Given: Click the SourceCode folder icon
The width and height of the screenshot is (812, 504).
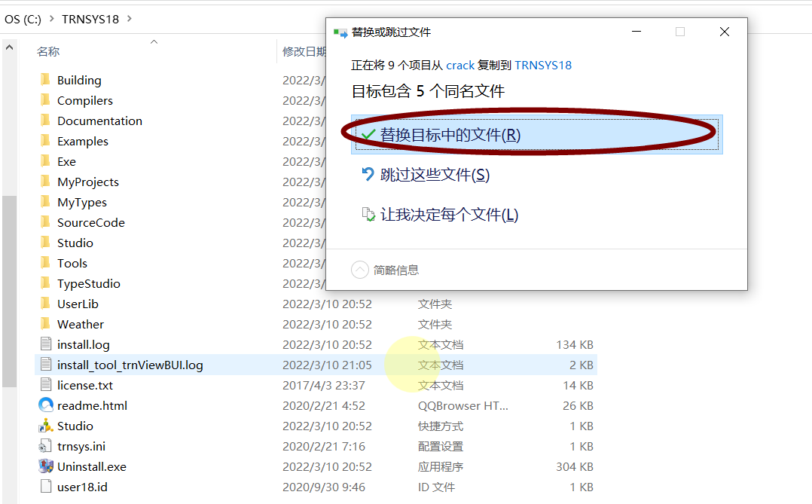Looking at the screenshot, I should tap(45, 222).
